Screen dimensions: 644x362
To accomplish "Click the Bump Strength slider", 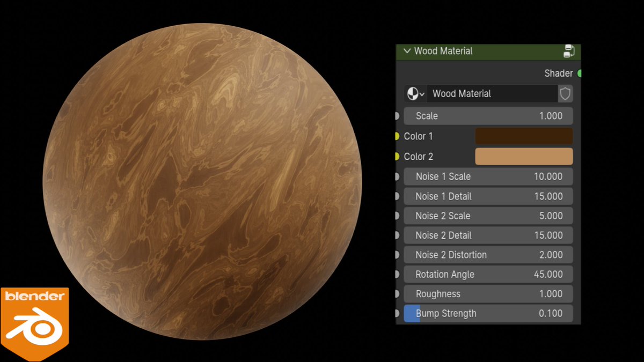I will point(488,313).
